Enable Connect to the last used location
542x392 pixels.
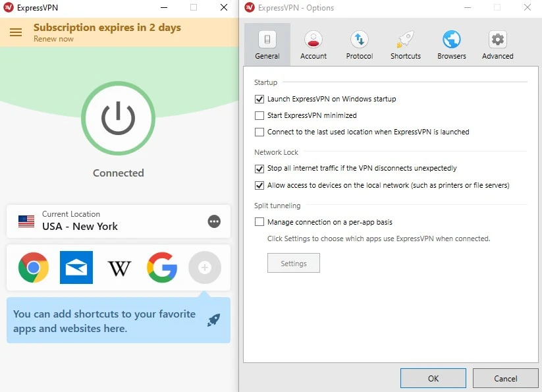click(x=259, y=132)
